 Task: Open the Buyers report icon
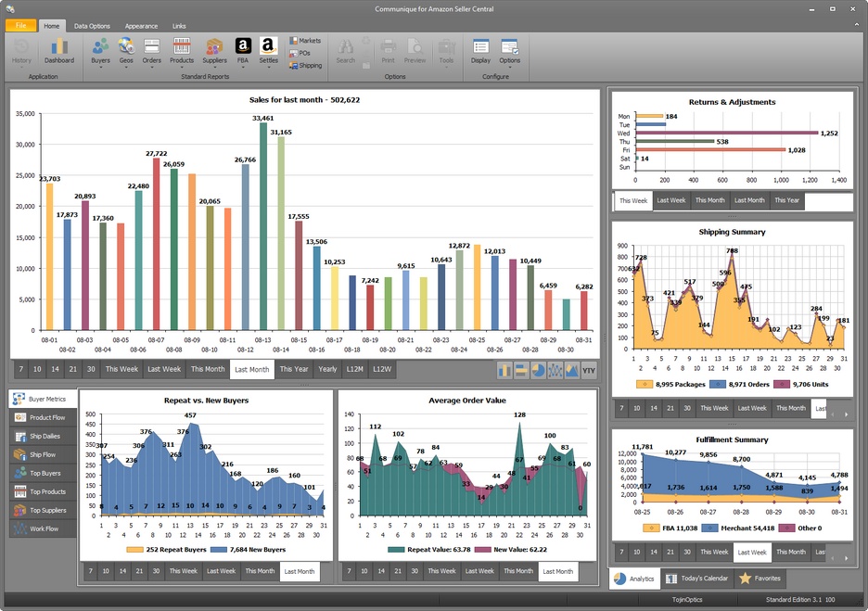point(100,51)
